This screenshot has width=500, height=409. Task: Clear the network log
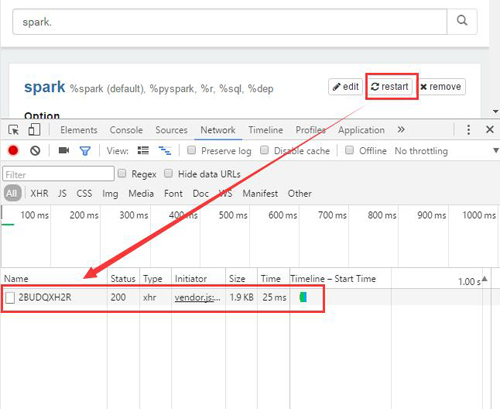click(x=35, y=151)
